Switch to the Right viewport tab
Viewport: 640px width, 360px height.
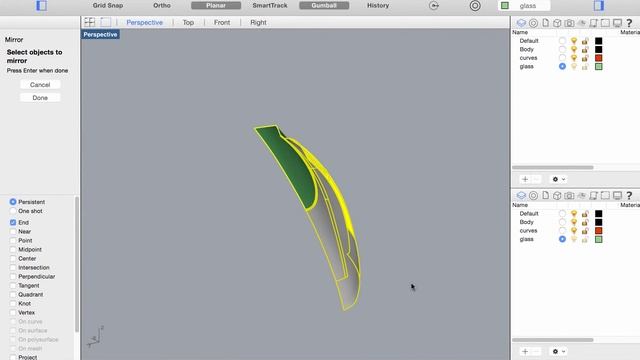258,22
